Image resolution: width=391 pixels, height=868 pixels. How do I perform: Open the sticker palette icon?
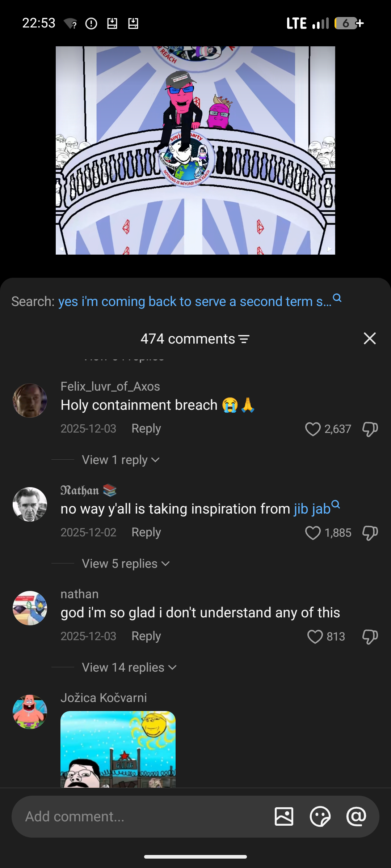(x=320, y=816)
